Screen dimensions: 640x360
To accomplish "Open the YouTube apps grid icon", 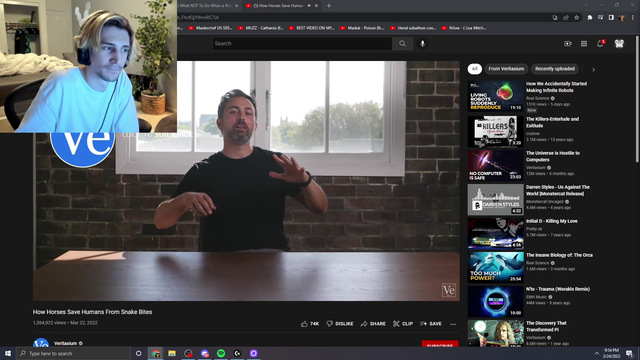I will coord(584,44).
